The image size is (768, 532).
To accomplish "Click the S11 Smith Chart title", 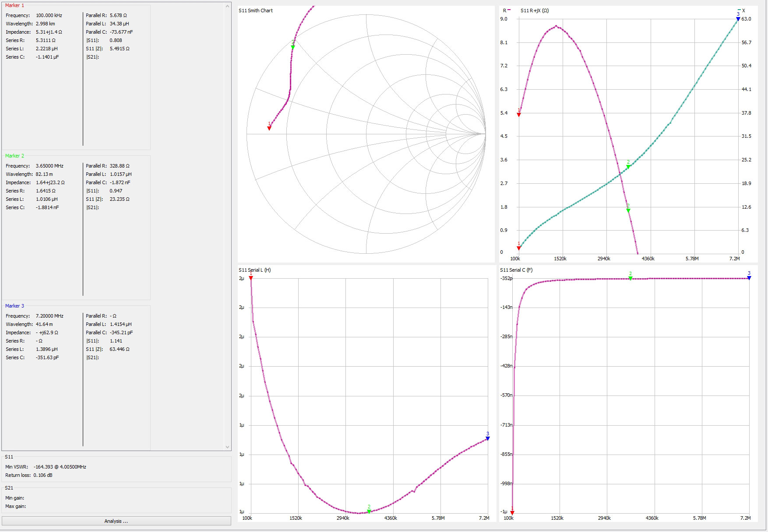I will [256, 10].
